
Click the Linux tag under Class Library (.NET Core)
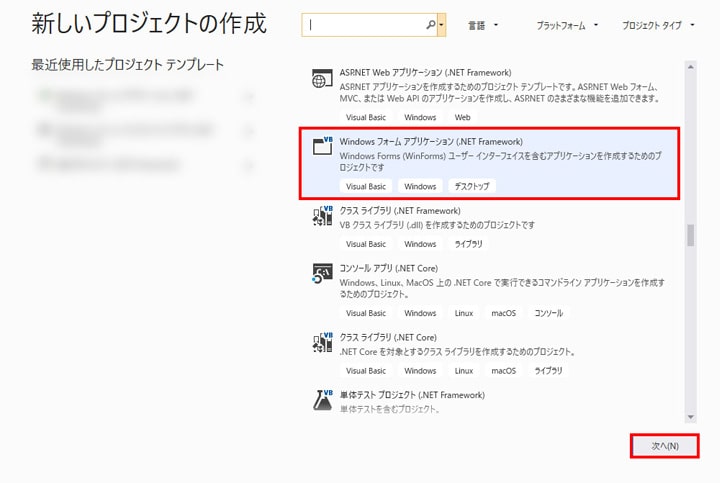464,371
